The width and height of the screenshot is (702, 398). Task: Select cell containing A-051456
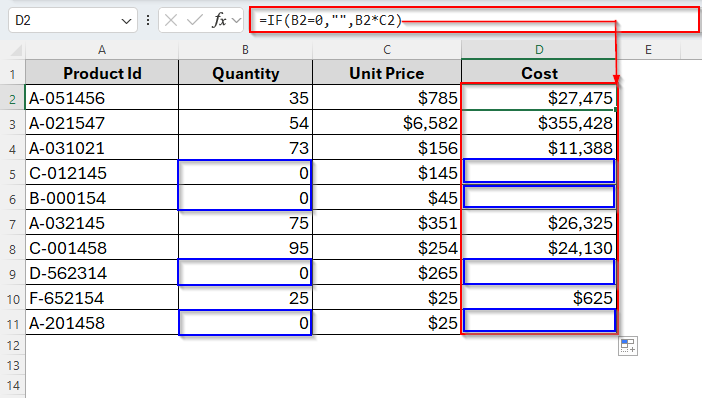[x=102, y=98]
